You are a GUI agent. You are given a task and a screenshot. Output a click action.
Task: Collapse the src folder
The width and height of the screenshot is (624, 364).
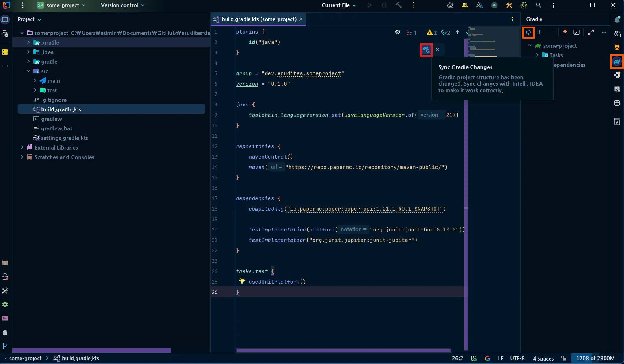pos(28,71)
